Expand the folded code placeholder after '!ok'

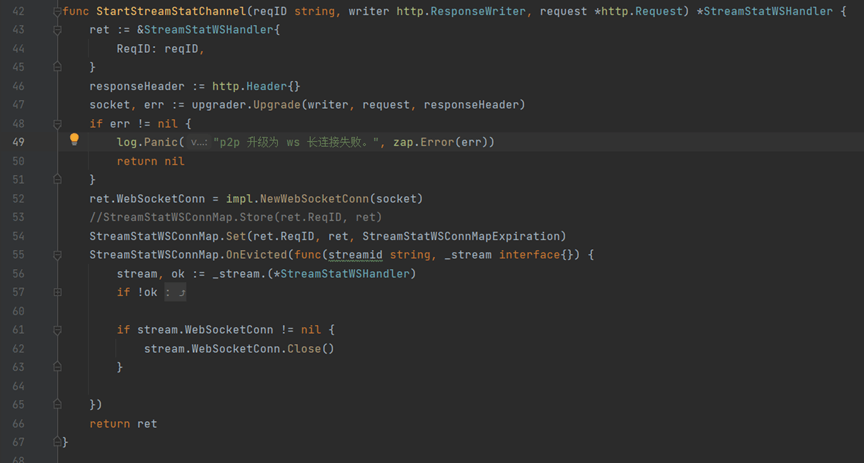[x=176, y=292]
